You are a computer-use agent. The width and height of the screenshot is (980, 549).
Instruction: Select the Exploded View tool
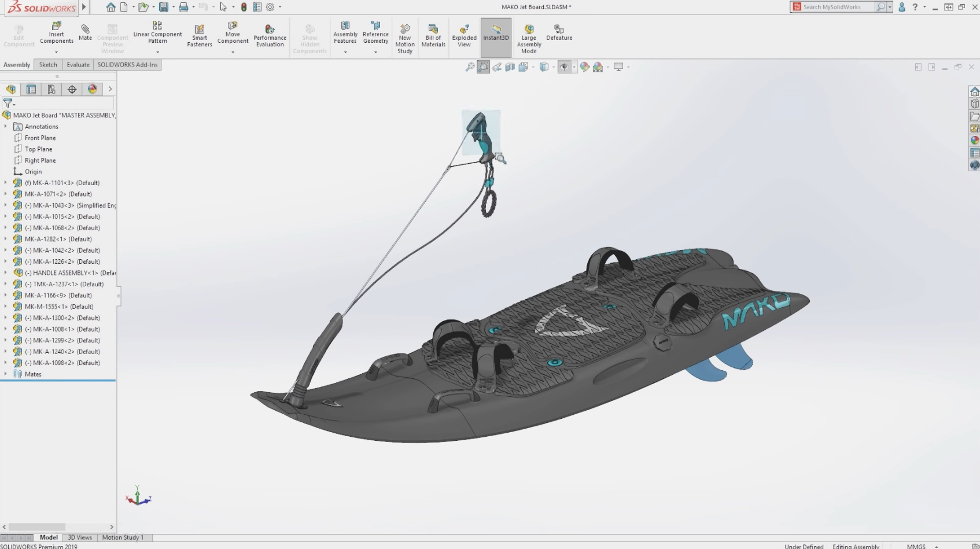point(463,35)
